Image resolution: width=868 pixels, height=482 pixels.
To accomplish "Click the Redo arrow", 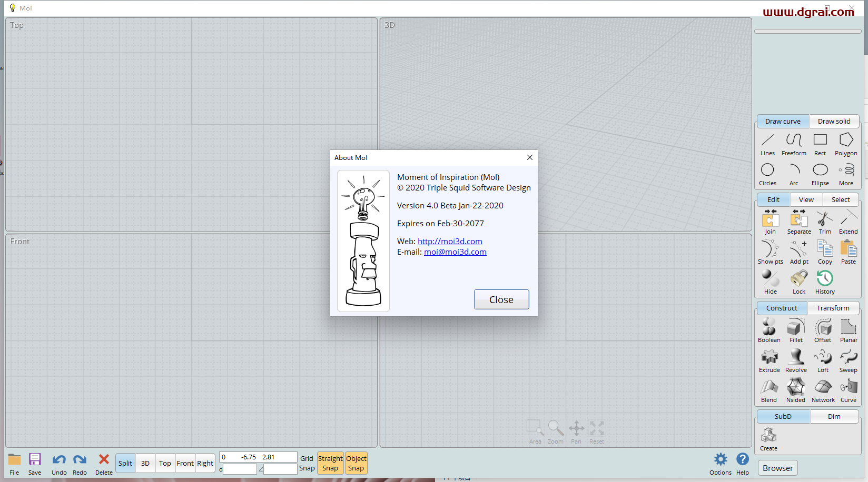I will point(80,464).
